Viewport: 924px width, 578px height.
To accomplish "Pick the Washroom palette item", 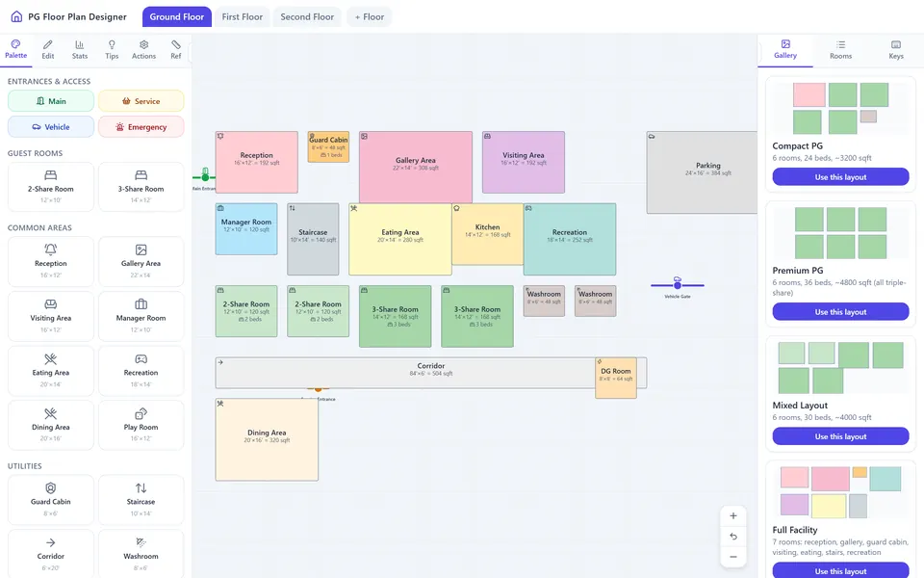I will tap(141, 554).
